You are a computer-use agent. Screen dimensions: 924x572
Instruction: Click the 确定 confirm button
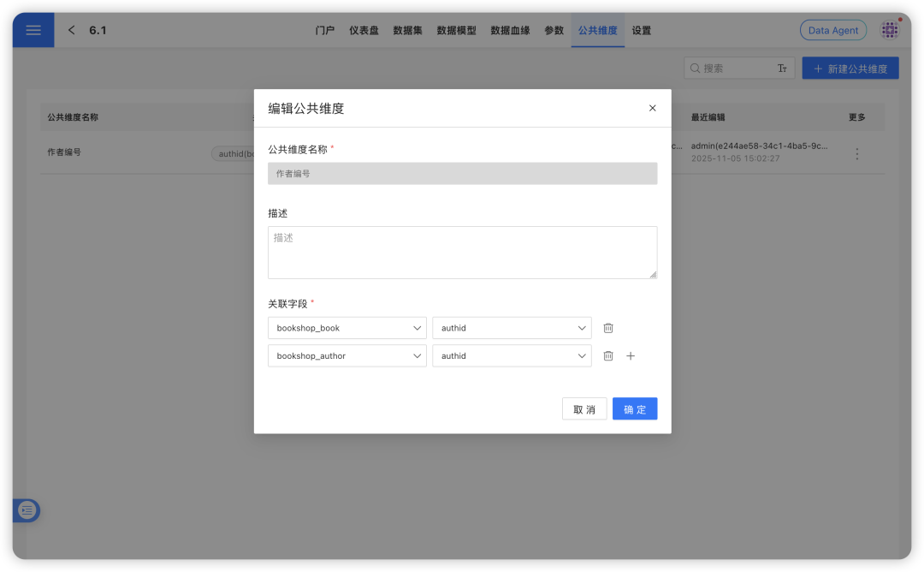coord(635,408)
